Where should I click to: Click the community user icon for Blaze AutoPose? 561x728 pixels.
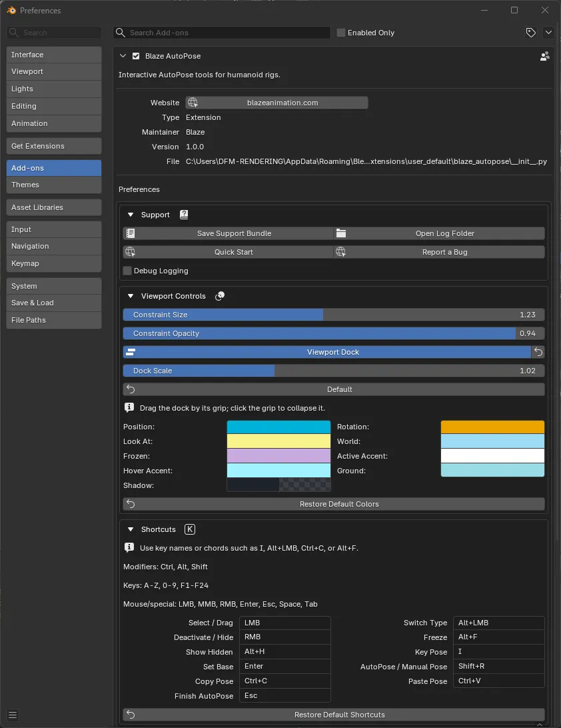point(545,56)
